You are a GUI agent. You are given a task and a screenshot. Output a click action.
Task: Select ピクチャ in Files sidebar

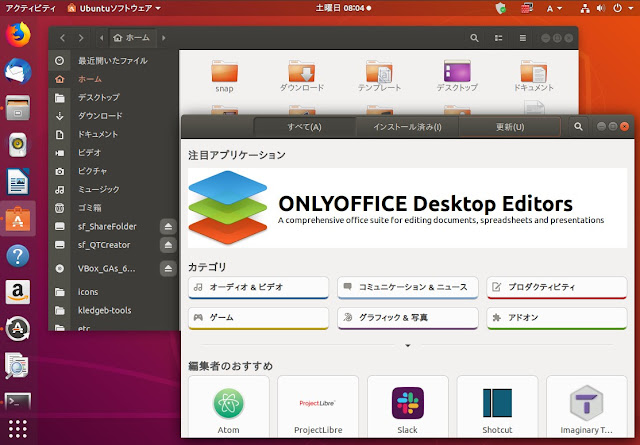(114, 171)
